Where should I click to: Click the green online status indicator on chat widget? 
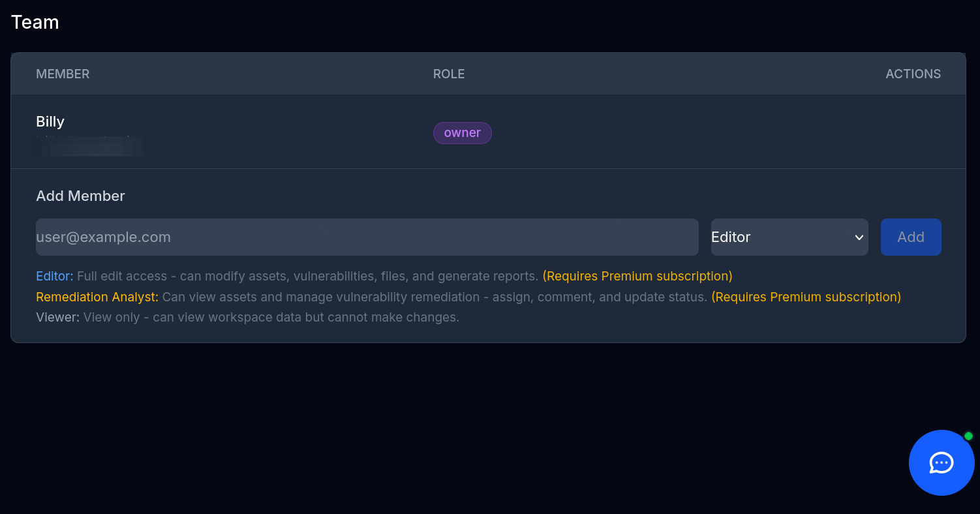pyautogui.click(x=970, y=434)
